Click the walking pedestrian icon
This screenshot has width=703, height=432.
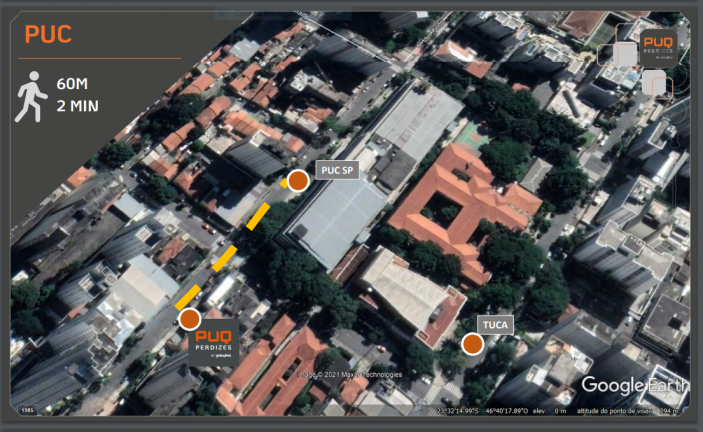point(31,96)
